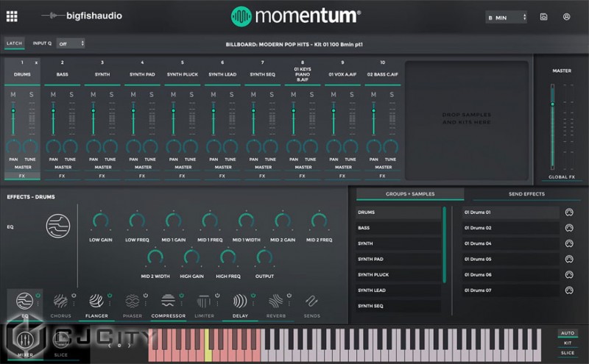Click the momentum logo icon

(x=241, y=16)
